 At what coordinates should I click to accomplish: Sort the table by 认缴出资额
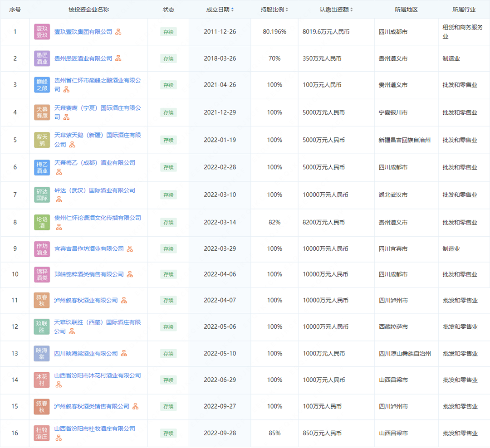(336, 10)
